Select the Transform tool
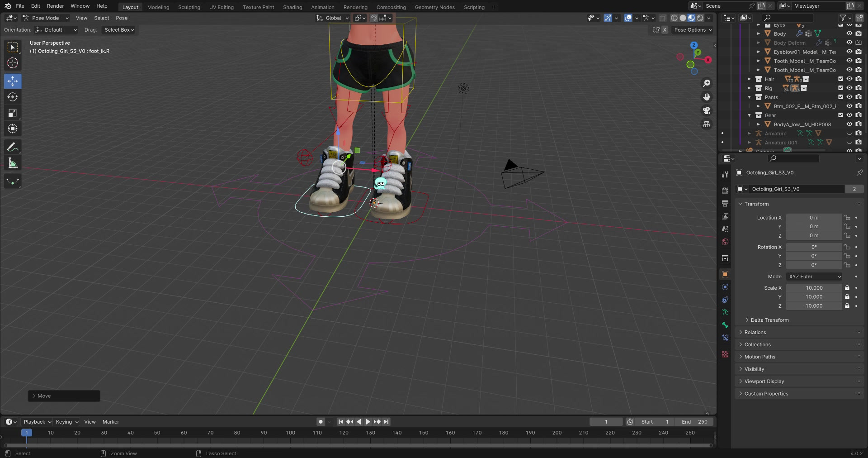This screenshot has width=868, height=458. point(13,129)
